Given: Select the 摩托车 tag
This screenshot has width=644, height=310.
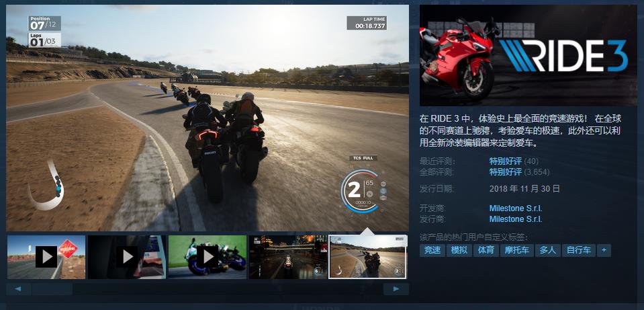Looking at the screenshot, I should point(516,250).
